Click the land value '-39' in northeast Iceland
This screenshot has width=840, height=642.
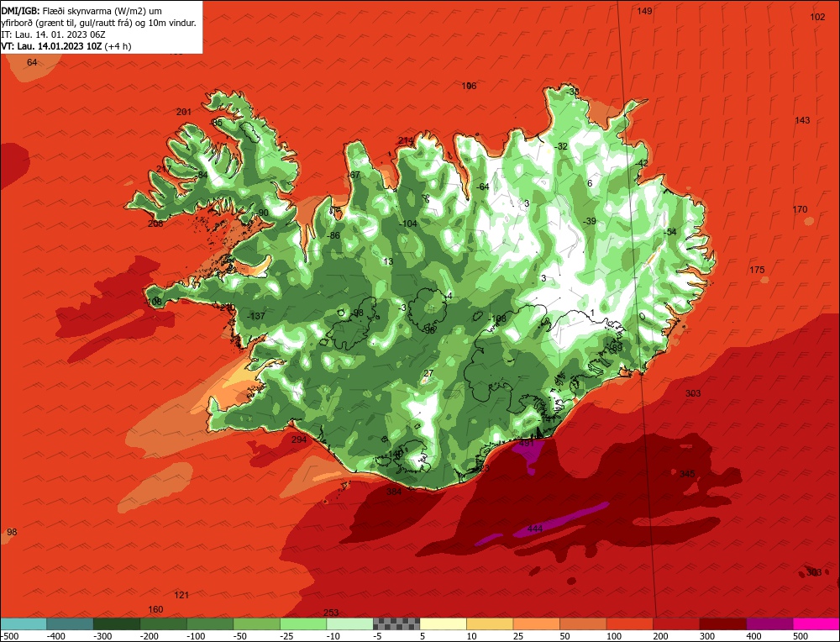pos(589,221)
